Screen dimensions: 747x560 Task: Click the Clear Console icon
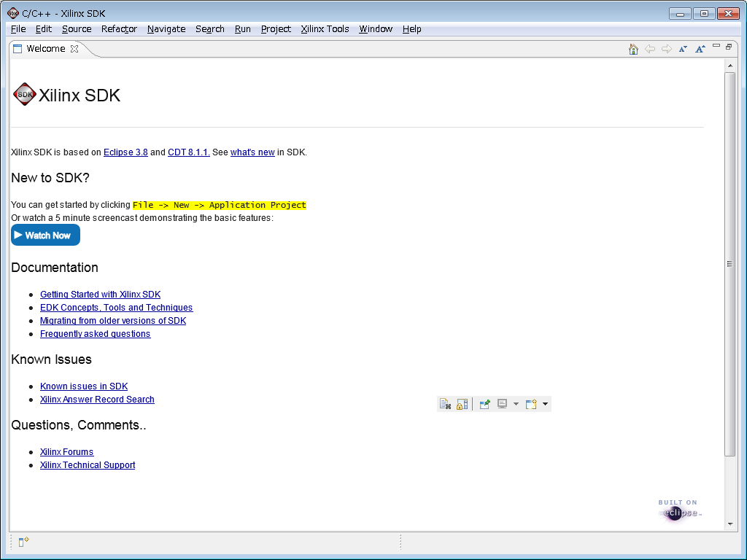(x=445, y=404)
